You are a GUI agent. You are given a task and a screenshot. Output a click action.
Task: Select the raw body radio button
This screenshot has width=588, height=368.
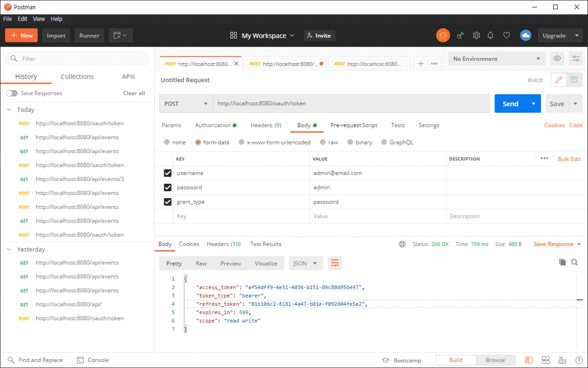pos(323,142)
